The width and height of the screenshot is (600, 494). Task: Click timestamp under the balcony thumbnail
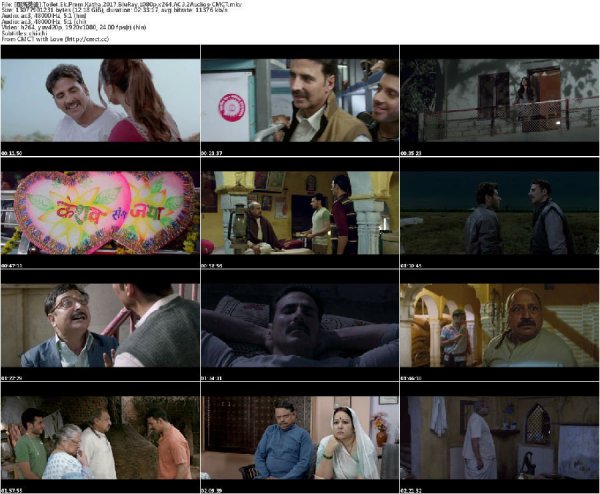[412, 155]
